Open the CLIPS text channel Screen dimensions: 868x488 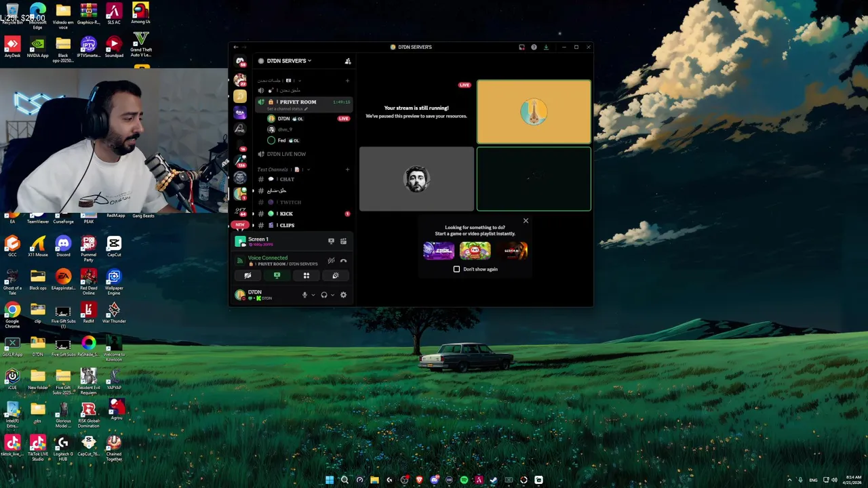point(303,225)
